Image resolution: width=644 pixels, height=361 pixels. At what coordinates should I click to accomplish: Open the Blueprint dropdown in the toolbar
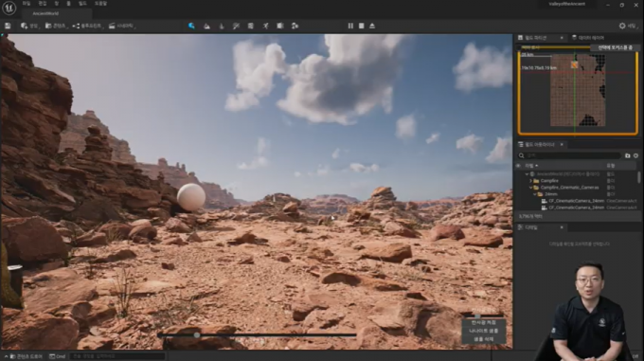pos(87,26)
